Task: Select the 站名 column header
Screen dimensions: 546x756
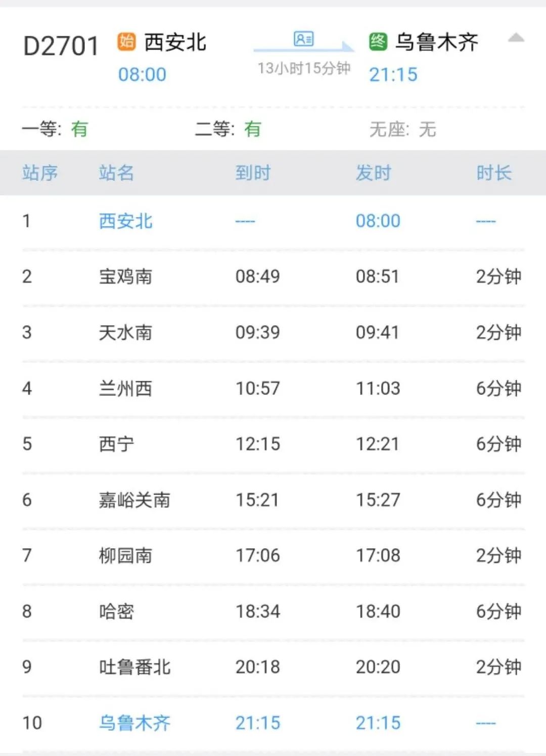Action: (116, 173)
